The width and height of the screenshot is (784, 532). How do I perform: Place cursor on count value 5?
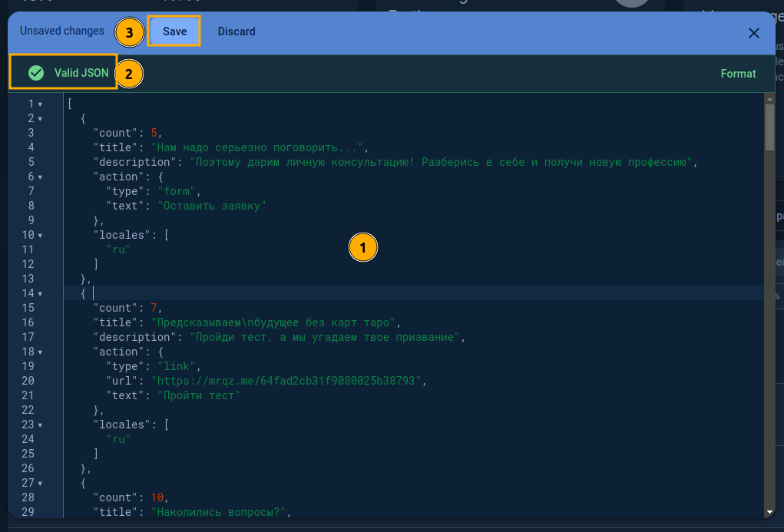pos(154,133)
